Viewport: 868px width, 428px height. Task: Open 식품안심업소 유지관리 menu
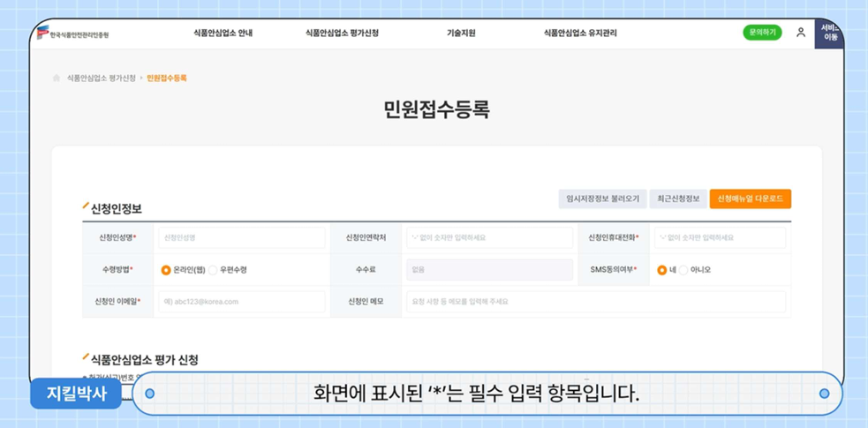tap(580, 34)
